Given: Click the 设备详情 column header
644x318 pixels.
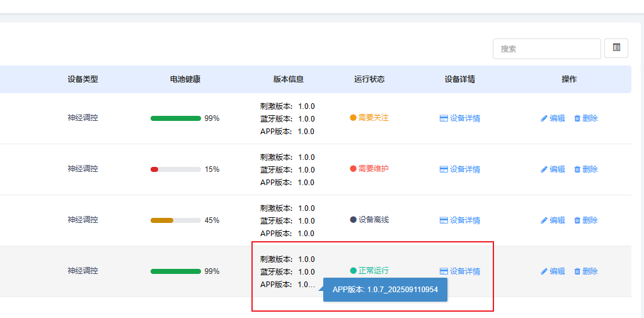Looking at the screenshot, I should pyautogui.click(x=459, y=79).
